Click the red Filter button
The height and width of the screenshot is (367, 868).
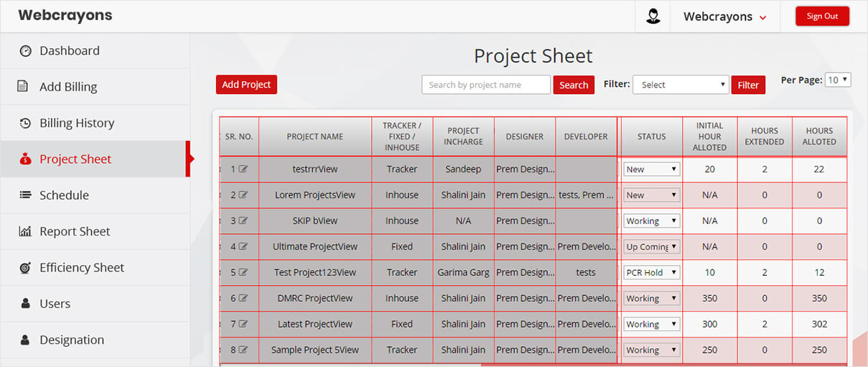pyautogui.click(x=748, y=85)
